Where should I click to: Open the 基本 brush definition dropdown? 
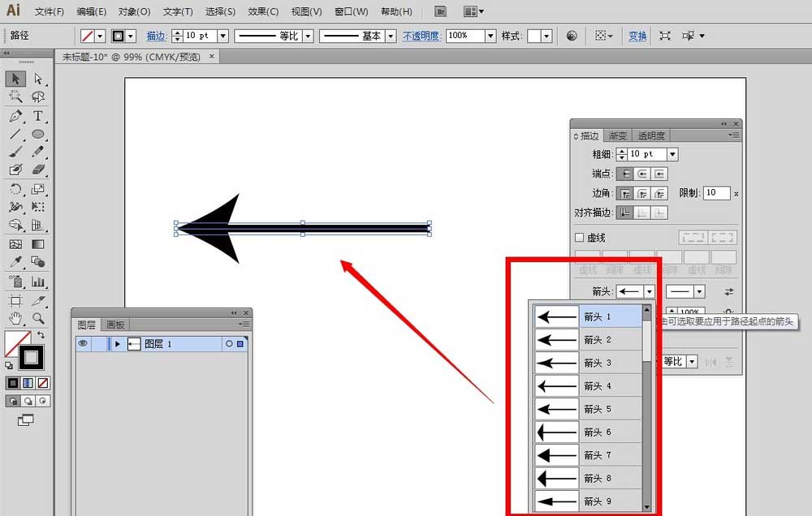point(391,36)
